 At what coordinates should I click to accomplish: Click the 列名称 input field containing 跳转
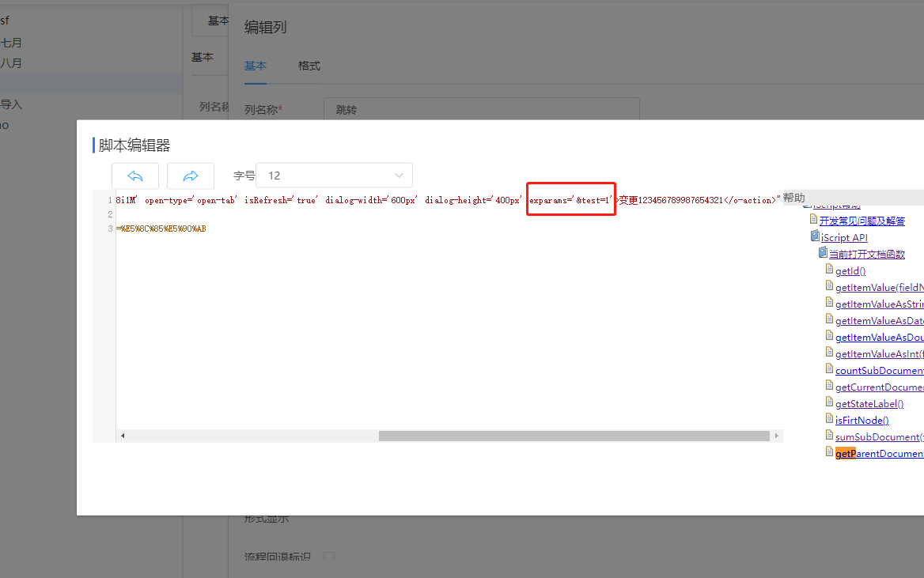click(482, 110)
